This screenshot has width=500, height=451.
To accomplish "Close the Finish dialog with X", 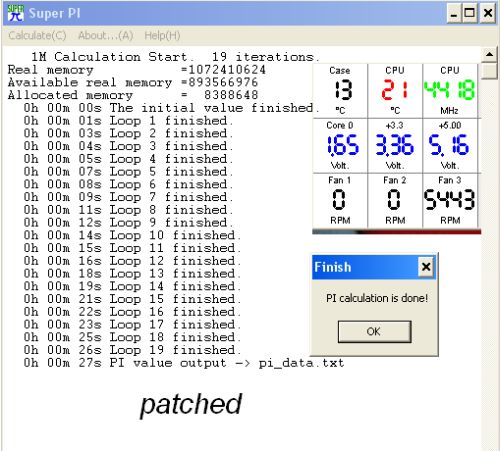I will pos(426,267).
